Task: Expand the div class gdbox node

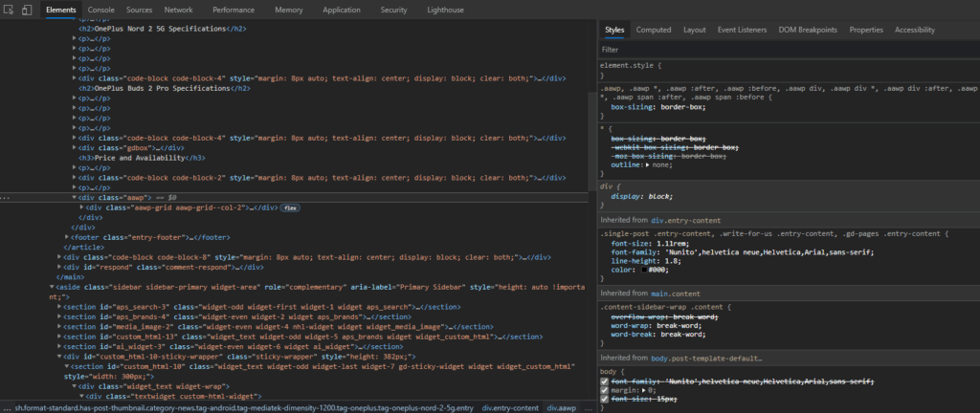Action: (x=75, y=148)
